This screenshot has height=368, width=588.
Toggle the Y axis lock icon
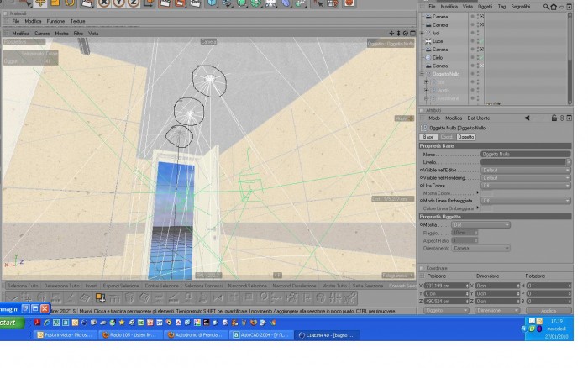click(118, 3)
